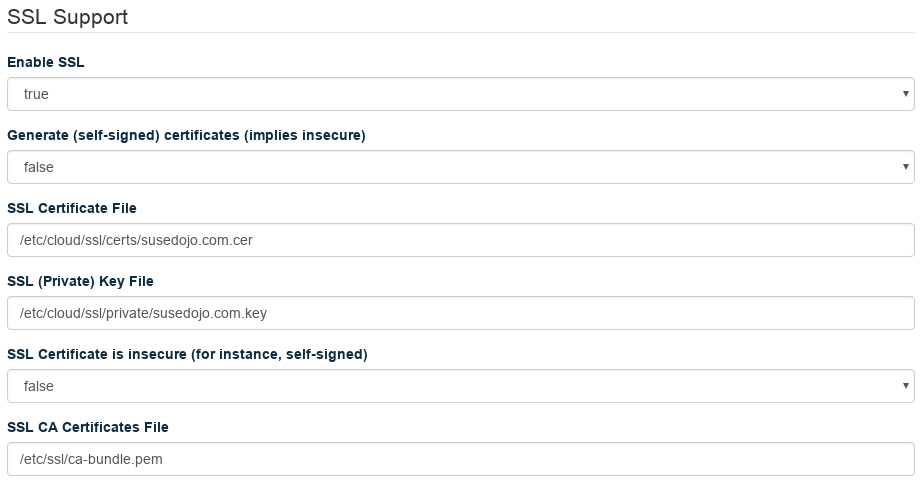Click the 'SSL Support' section heading
Image resolution: width=923 pixels, height=488 pixels.
point(67,17)
